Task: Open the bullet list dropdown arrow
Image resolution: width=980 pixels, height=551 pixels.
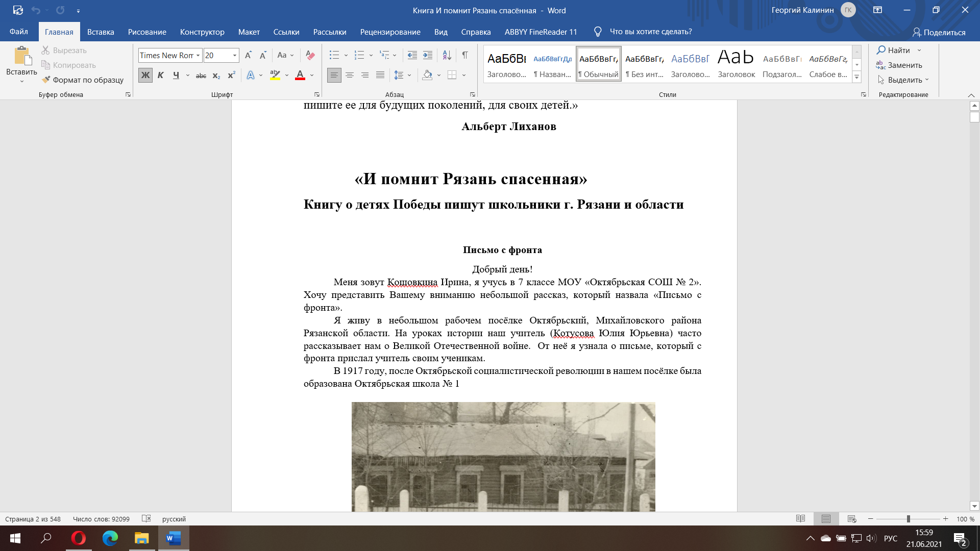Action: click(346, 55)
